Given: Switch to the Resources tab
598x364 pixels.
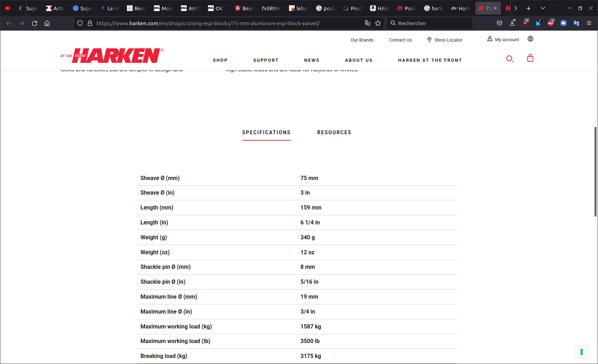Looking at the screenshot, I should click(334, 132).
